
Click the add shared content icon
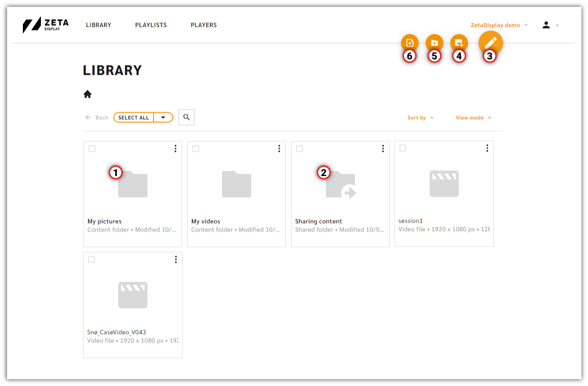[459, 42]
